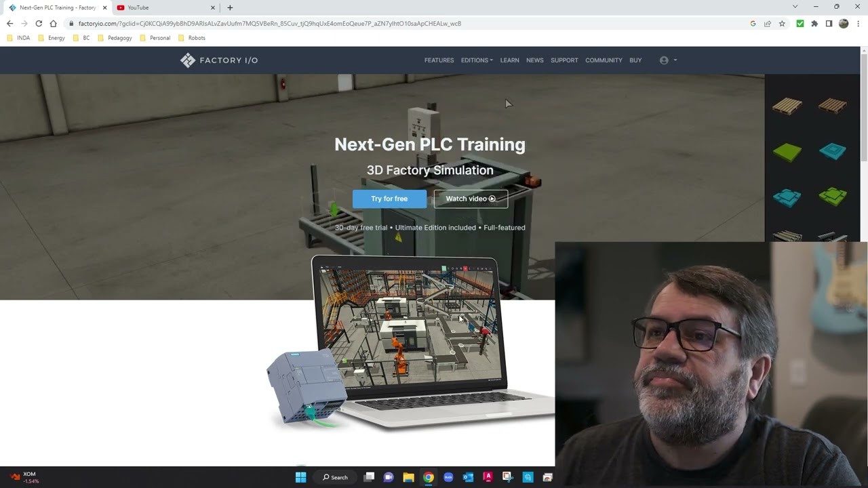Open the Snipping Tool taskbar icon
The width and height of the screenshot is (868, 488).
(x=507, y=477)
